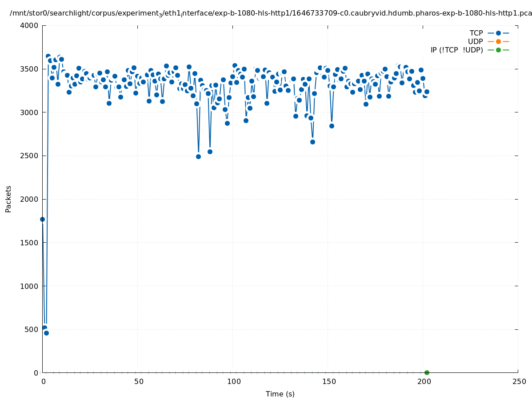Click the pcap file path title

coord(271,13)
